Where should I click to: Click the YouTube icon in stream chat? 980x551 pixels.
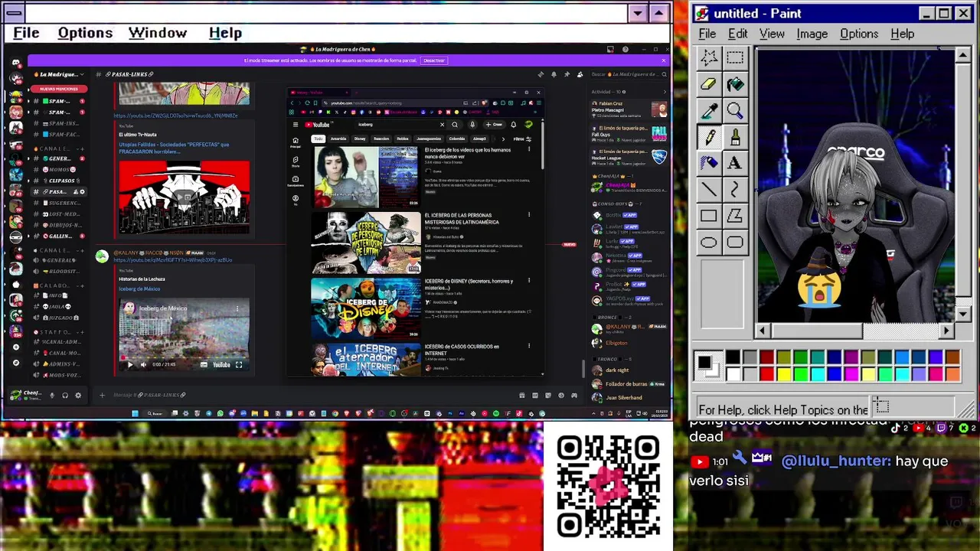699,461
